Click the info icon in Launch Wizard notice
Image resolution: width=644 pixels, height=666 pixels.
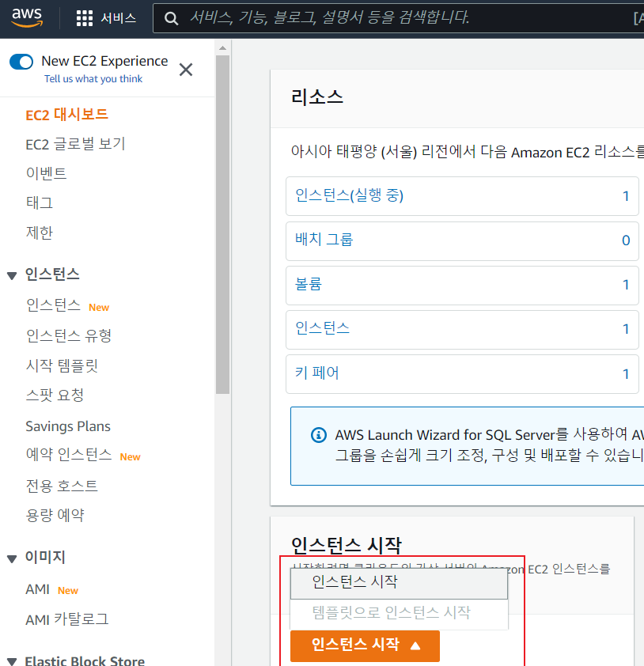(x=319, y=435)
